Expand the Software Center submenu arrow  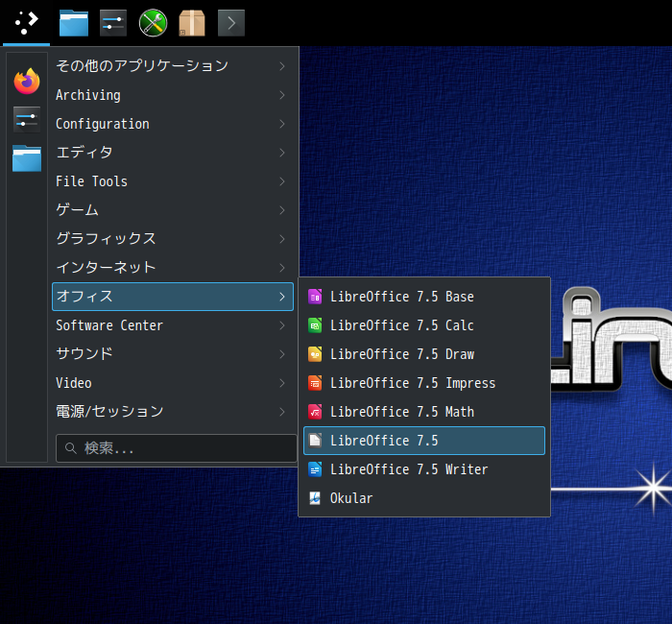[282, 325]
